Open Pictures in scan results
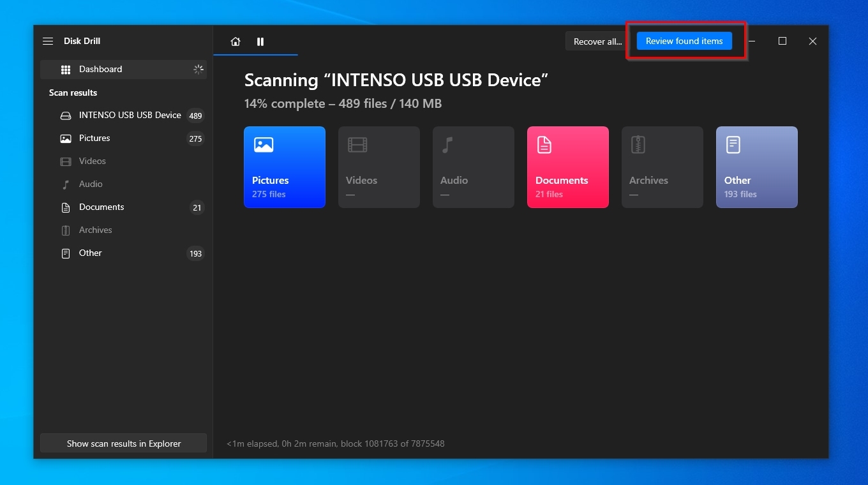The width and height of the screenshot is (868, 485). (123, 138)
